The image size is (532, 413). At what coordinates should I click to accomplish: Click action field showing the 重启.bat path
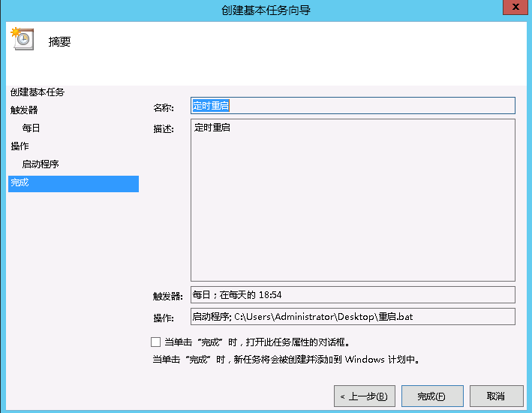353,317
